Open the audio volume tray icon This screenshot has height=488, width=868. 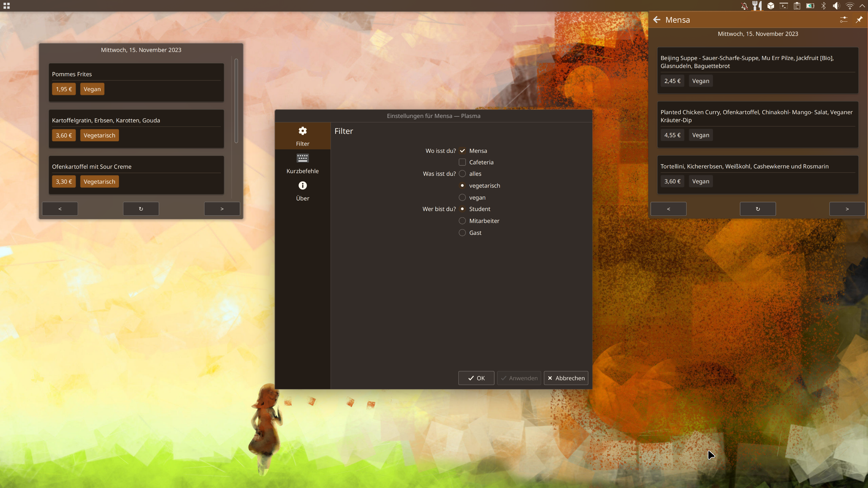836,6
